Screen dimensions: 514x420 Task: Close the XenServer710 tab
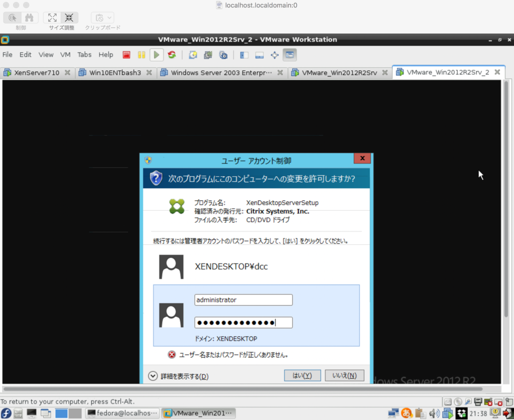pyautogui.click(x=68, y=72)
